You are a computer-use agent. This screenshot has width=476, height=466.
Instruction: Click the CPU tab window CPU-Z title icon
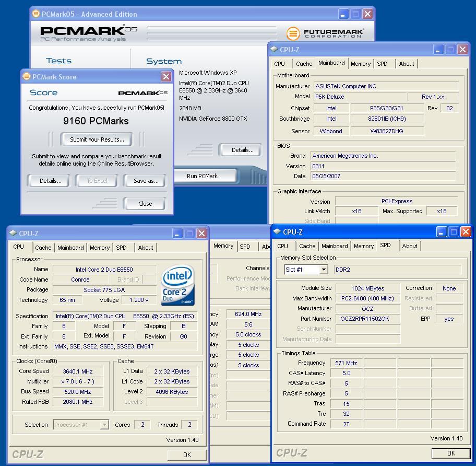tap(13, 233)
